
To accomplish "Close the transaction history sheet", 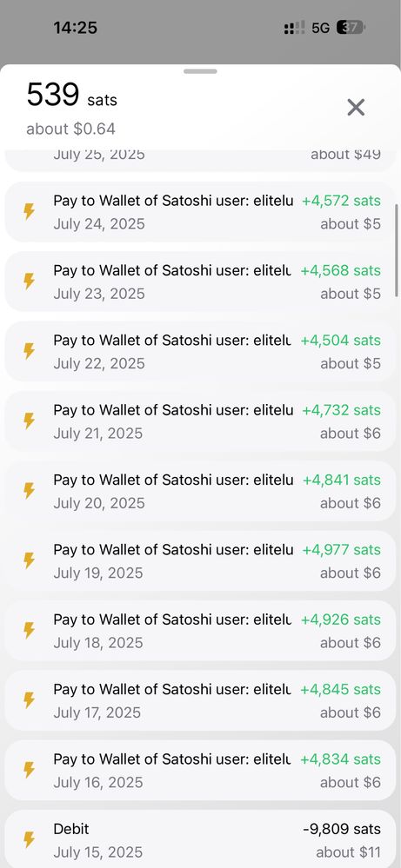I will tap(356, 108).
